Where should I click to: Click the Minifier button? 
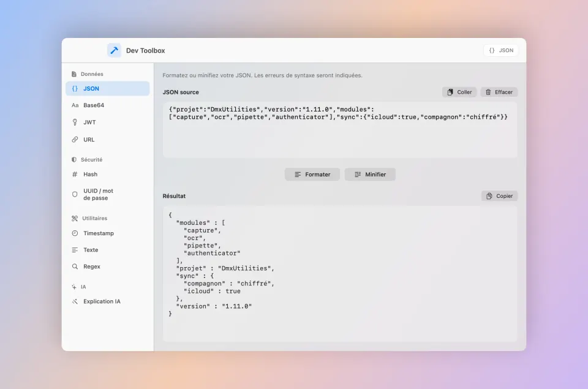coord(370,175)
